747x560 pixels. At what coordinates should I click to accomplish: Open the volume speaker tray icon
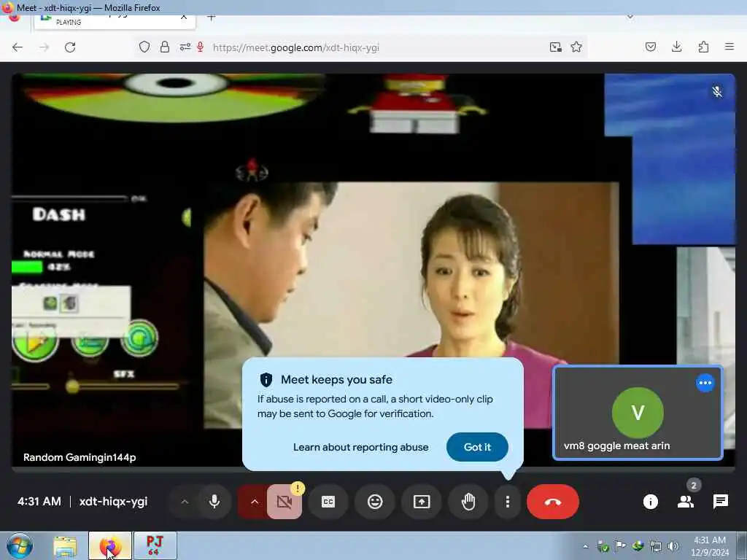[x=673, y=546]
